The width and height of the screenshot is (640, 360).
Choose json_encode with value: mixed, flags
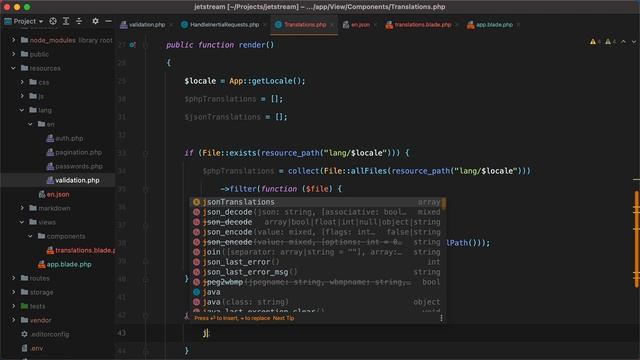(x=317, y=232)
